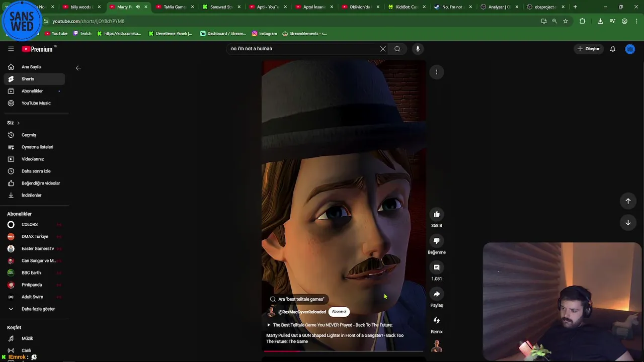Open the media controls icon in Chrome toolbar
644x362 pixels.
tap(612, 21)
